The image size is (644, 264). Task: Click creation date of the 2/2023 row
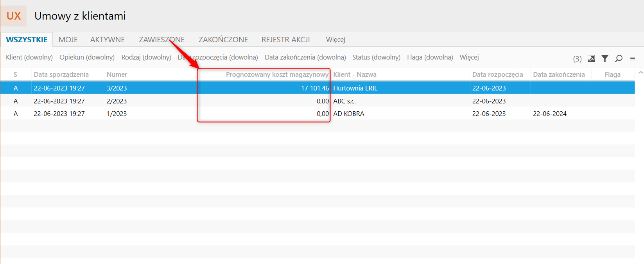pos(59,101)
